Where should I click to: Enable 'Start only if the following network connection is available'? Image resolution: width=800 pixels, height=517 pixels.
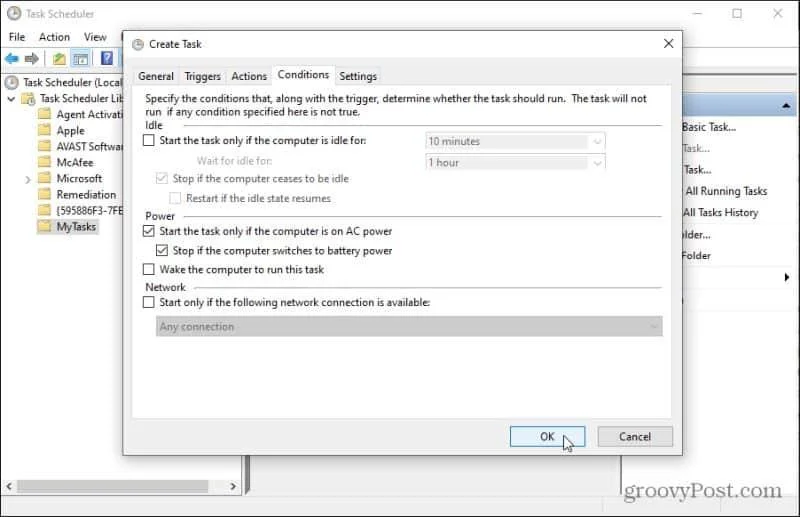point(148,302)
